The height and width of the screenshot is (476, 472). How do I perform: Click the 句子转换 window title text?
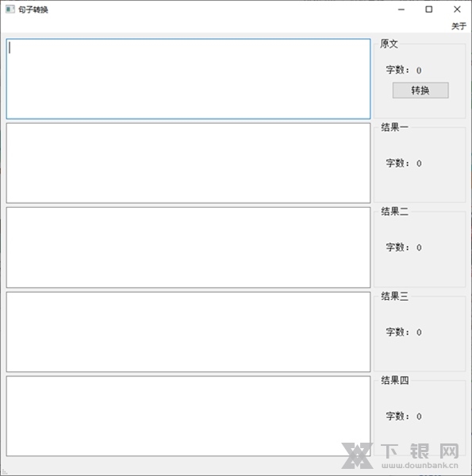33,10
